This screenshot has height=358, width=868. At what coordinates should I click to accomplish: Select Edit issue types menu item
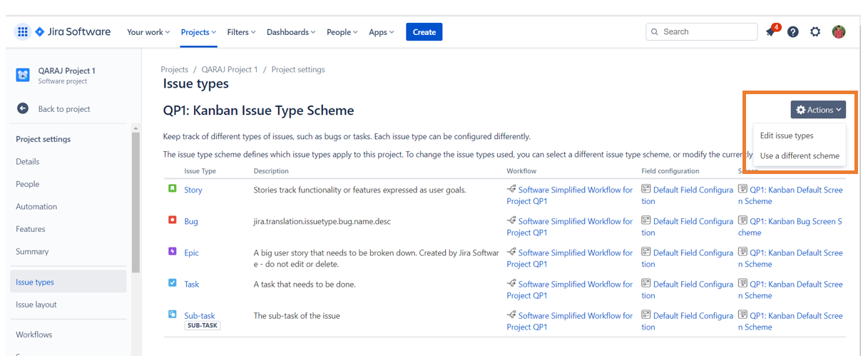click(787, 135)
